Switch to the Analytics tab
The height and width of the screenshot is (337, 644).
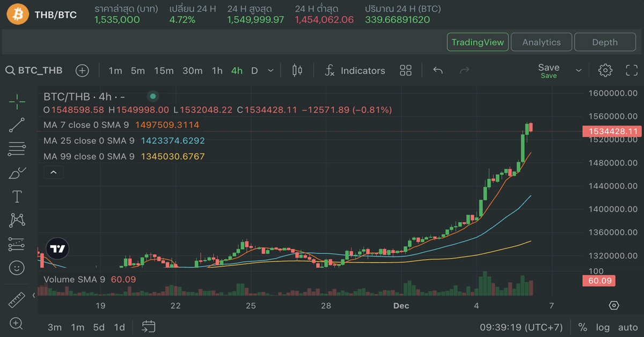point(541,42)
